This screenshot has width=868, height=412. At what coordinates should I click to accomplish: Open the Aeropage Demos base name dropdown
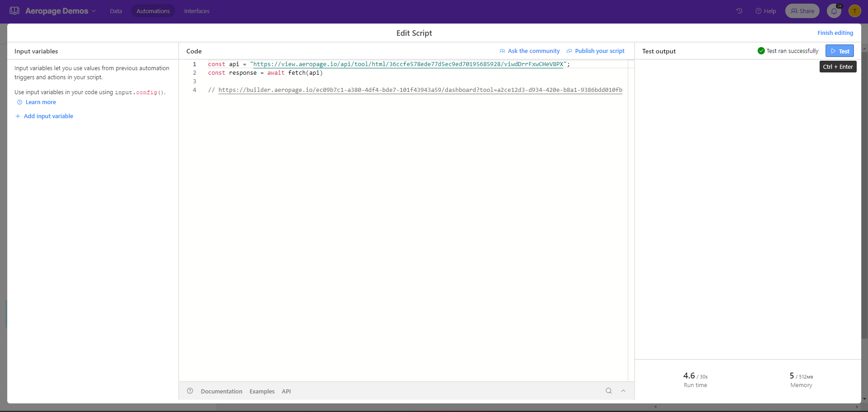click(60, 11)
